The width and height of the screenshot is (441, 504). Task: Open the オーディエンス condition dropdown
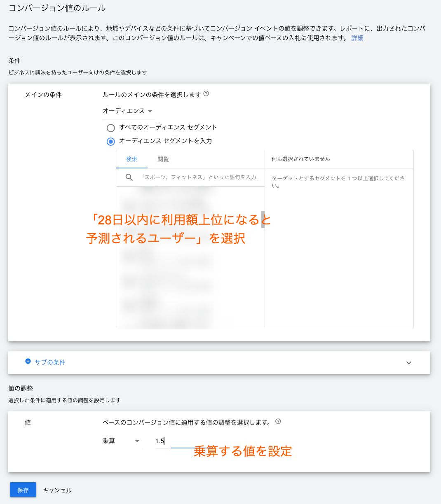click(128, 111)
